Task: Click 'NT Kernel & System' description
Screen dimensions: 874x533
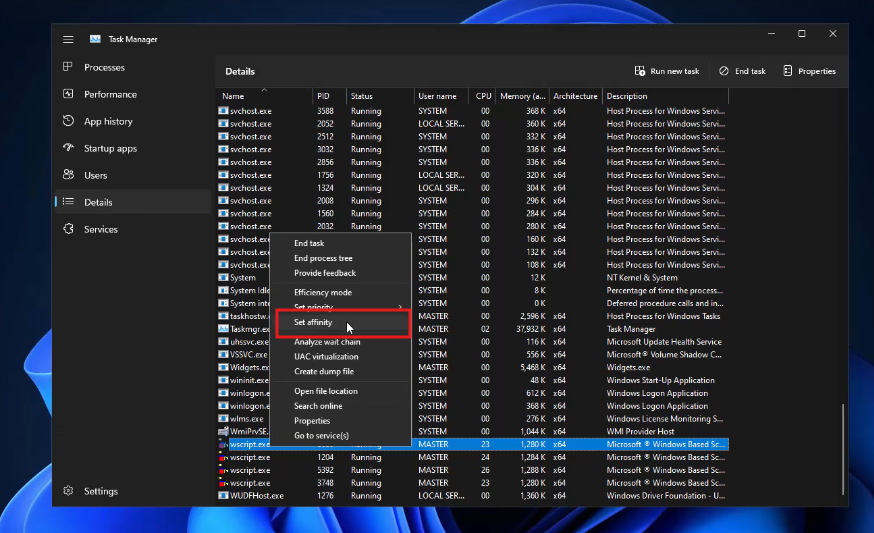Action: point(642,278)
